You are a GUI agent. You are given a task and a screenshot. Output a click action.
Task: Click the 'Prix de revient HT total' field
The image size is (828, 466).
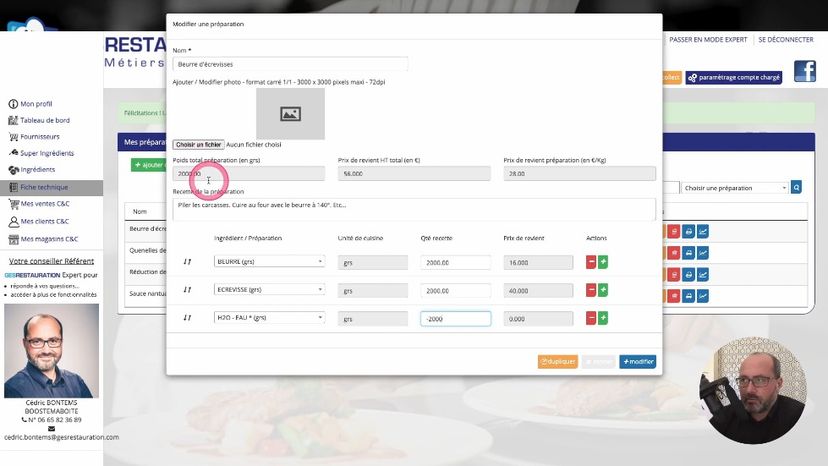pyautogui.click(x=414, y=173)
